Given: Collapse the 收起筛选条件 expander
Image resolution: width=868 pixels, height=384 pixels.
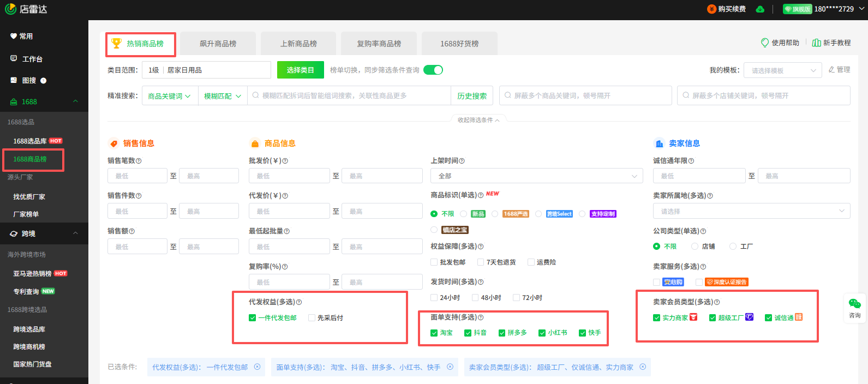Looking at the screenshot, I should tap(478, 120).
